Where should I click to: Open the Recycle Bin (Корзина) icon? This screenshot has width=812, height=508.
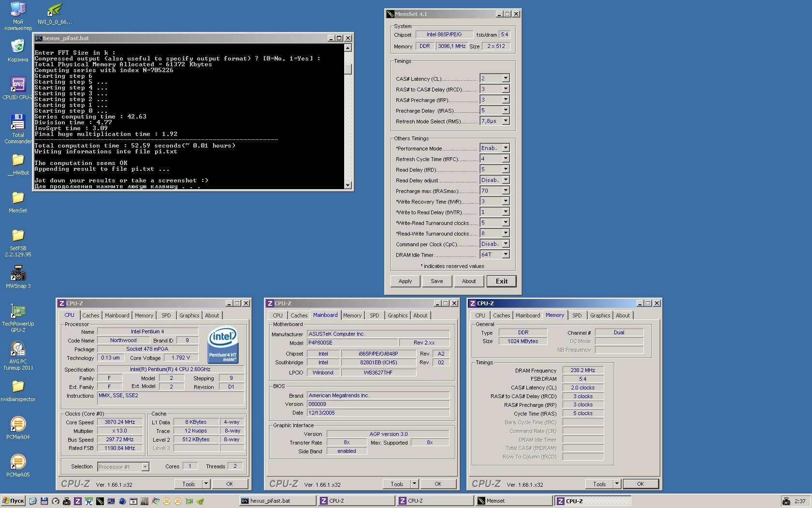pos(18,51)
